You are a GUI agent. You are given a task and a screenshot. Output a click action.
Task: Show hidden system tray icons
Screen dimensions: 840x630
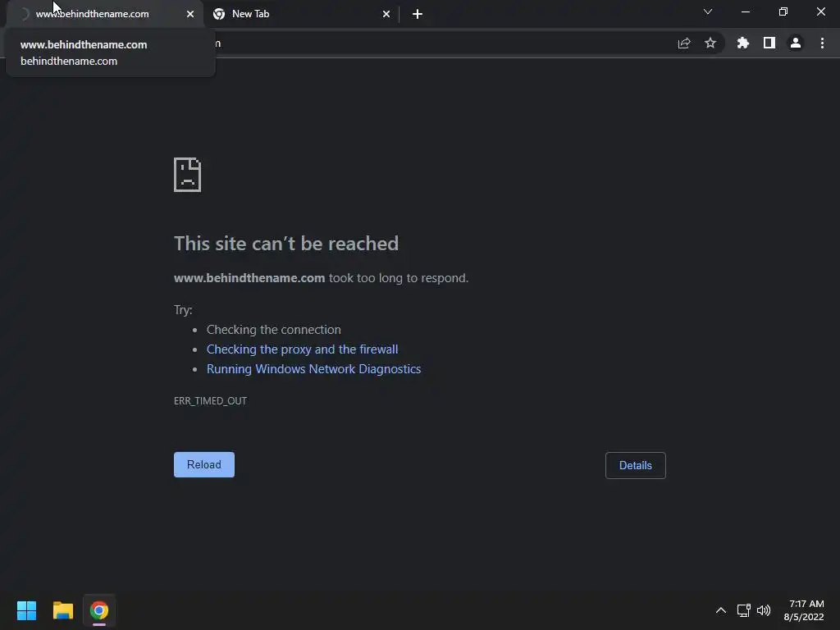(x=721, y=610)
